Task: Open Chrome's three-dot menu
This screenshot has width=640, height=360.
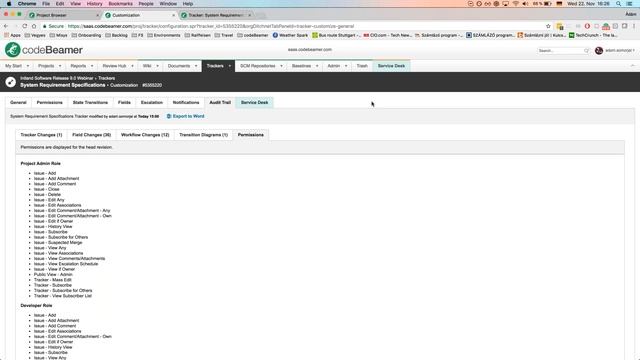Action: (634, 26)
